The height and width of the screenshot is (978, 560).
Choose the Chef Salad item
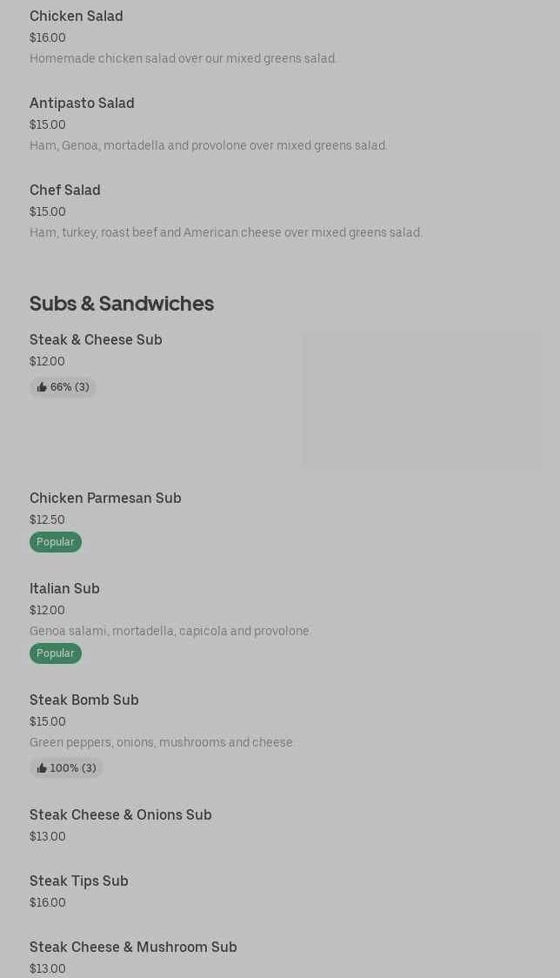[x=65, y=190]
